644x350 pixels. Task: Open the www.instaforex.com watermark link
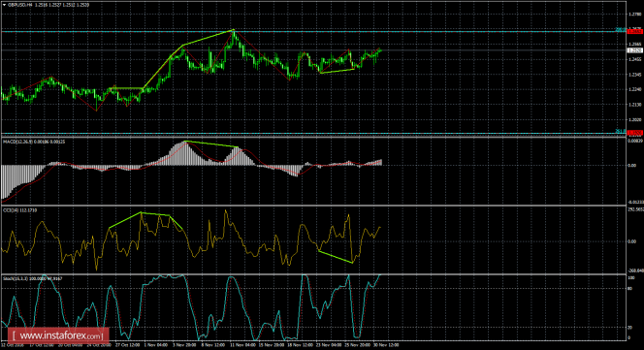[x=58, y=336]
